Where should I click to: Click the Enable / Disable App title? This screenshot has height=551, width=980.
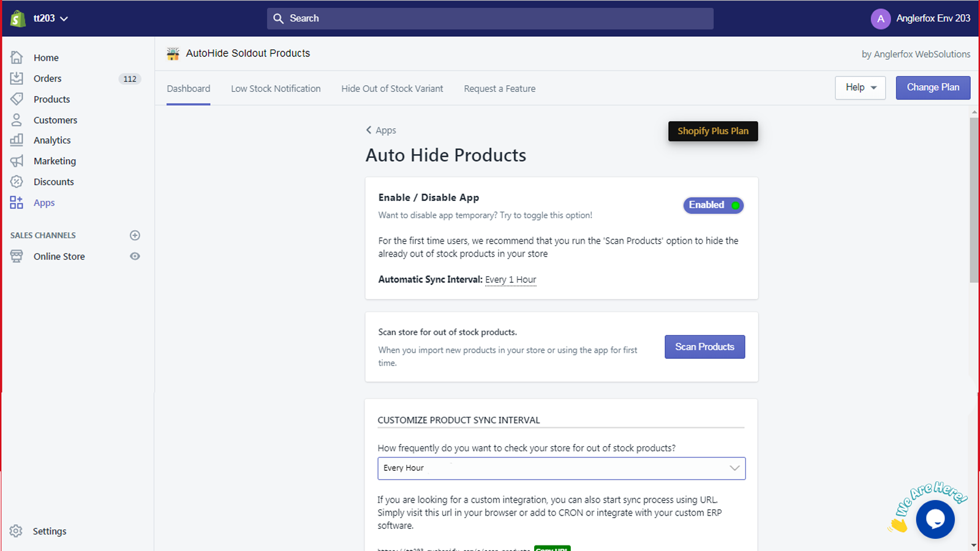pyautogui.click(x=429, y=198)
